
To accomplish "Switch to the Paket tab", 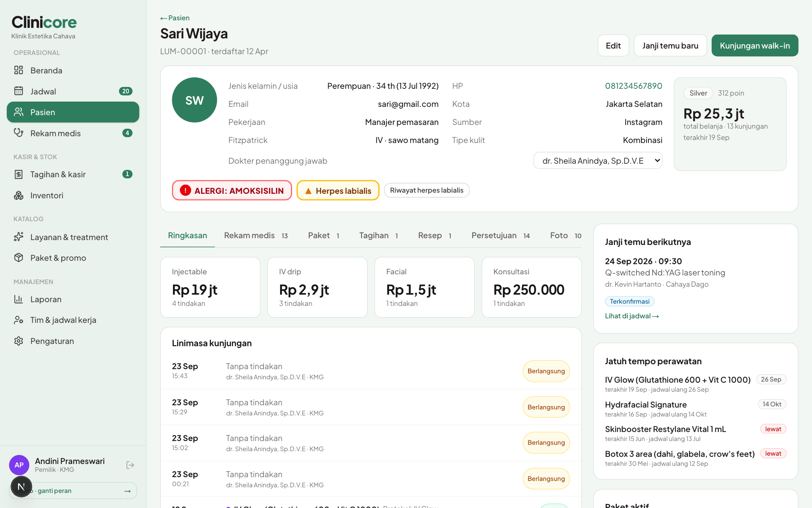I will coord(324,236).
